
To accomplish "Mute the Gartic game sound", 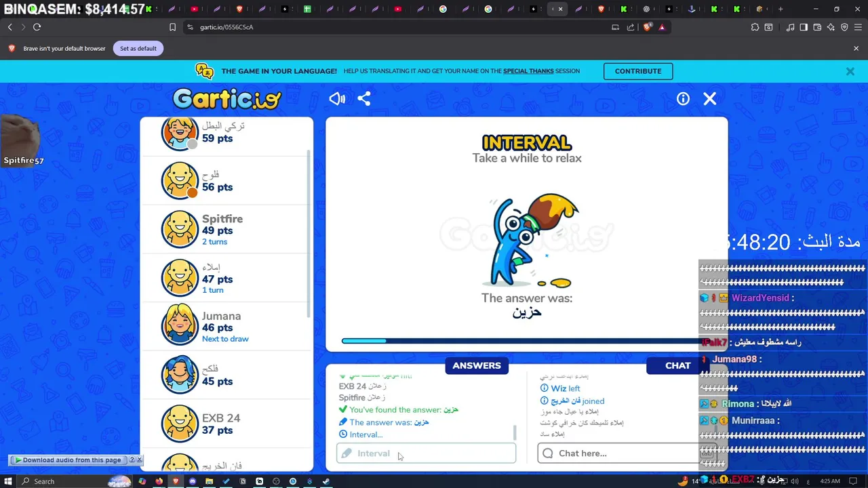I will tap(337, 99).
